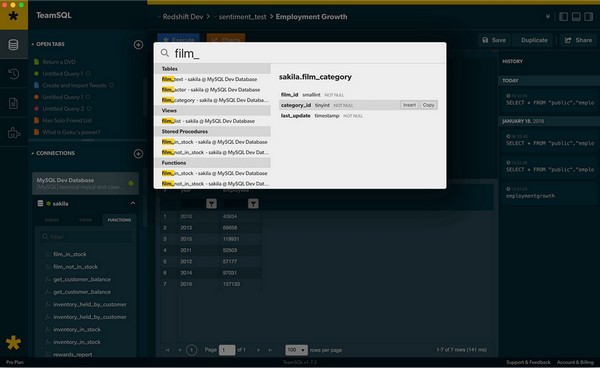600x368 pixels.
Task: Select rewards_report in the sidebar functions list
Action: [73, 354]
